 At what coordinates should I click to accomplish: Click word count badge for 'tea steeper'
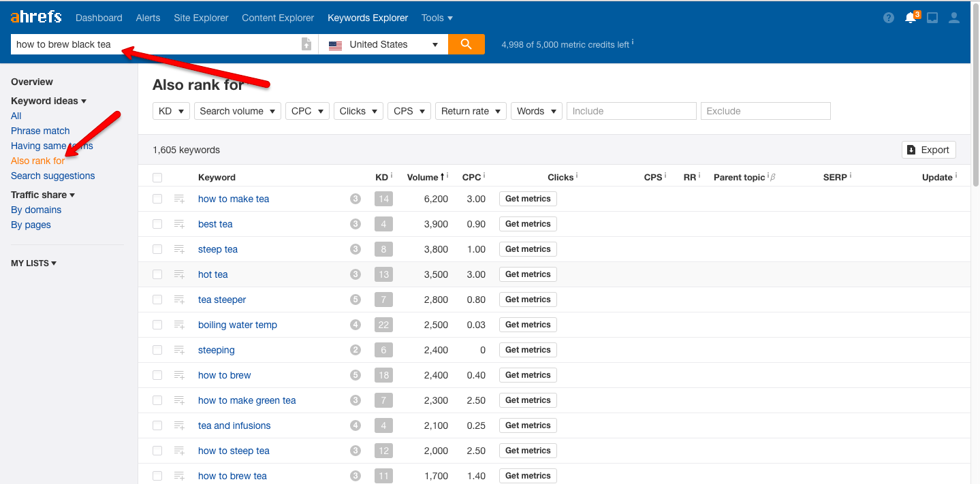click(x=355, y=300)
